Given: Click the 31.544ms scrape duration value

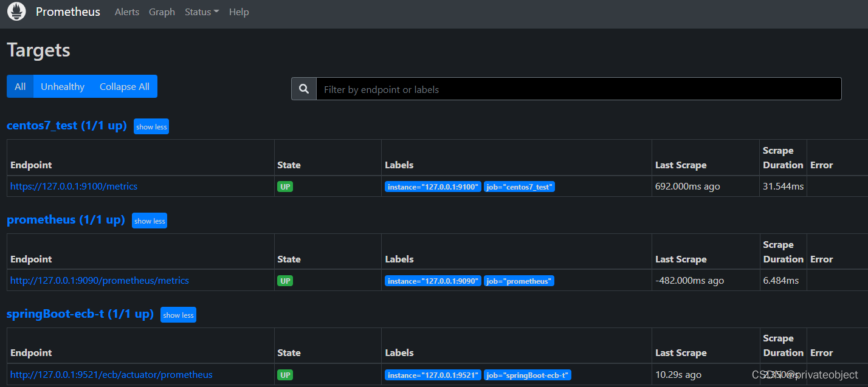Looking at the screenshot, I should click(783, 187).
